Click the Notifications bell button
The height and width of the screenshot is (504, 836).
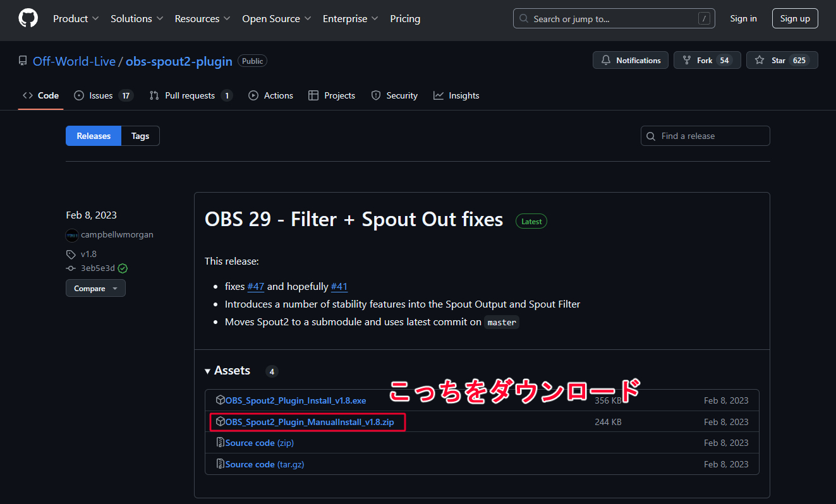pyautogui.click(x=630, y=61)
